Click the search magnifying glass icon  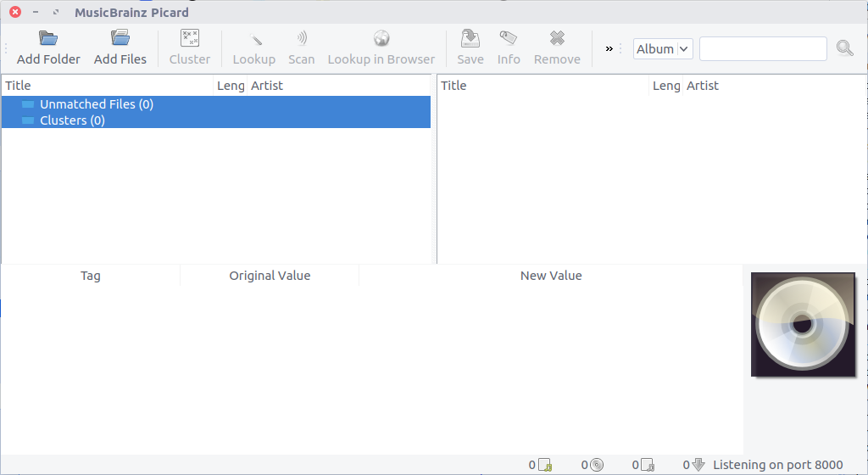pos(844,48)
